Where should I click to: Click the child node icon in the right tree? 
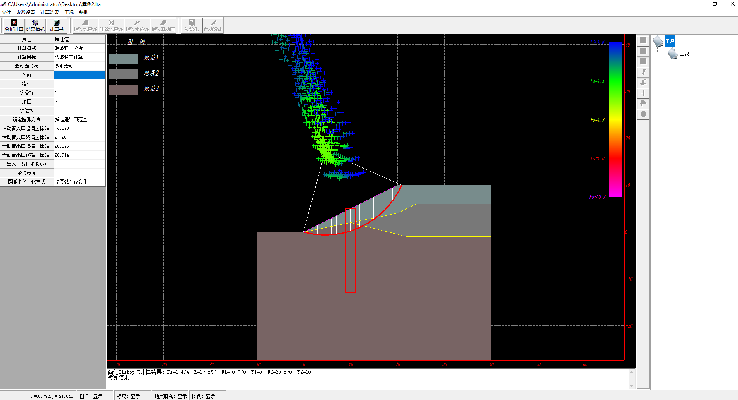[x=673, y=55]
